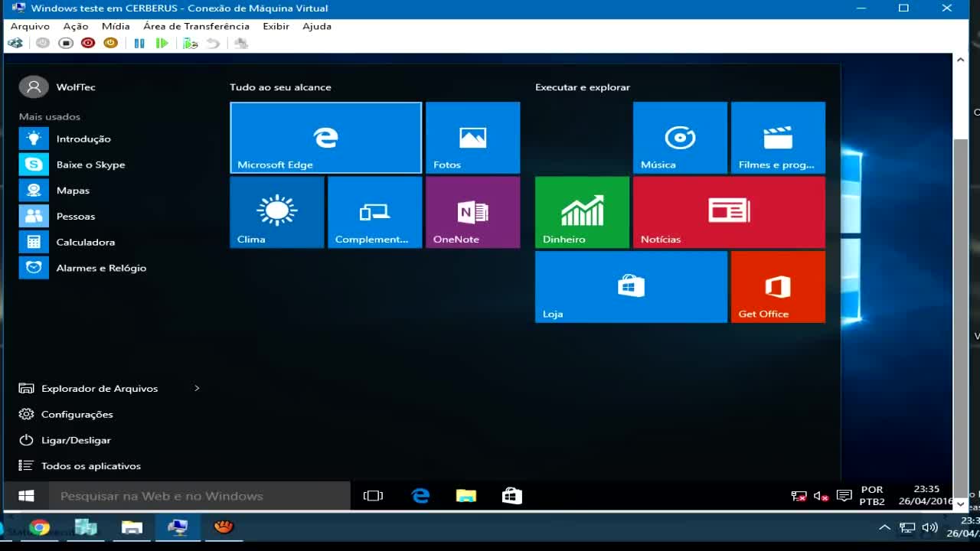Viewport: 980px width, 551px height.
Task: Open the Ajuda menu
Action: 317,26
